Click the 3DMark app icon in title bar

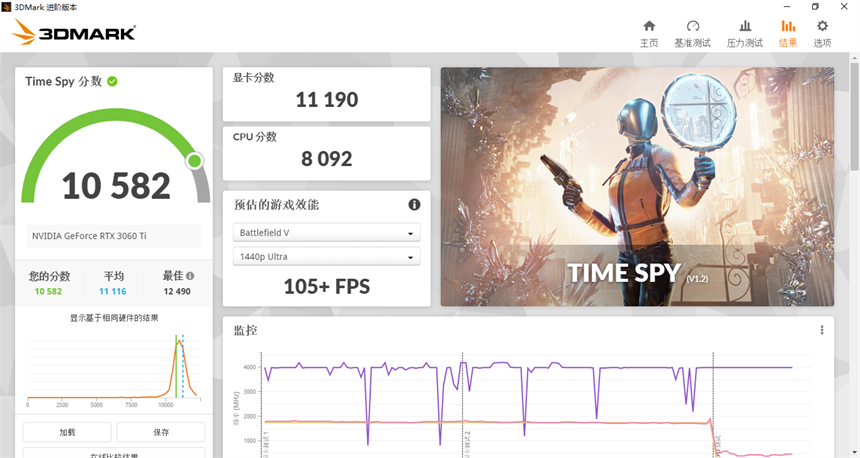(6, 7)
